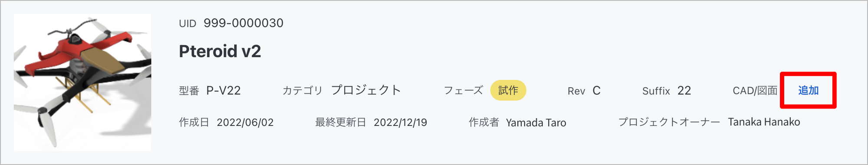This screenshot has height=165, width=868.
Task: Click the Suffix value 22
Action: [684, 90]
